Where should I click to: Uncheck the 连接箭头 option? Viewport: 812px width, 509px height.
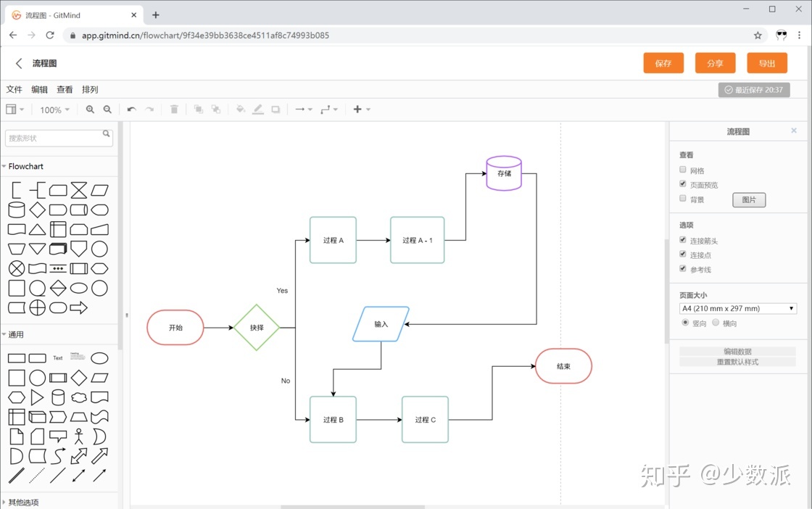[683, 240]
